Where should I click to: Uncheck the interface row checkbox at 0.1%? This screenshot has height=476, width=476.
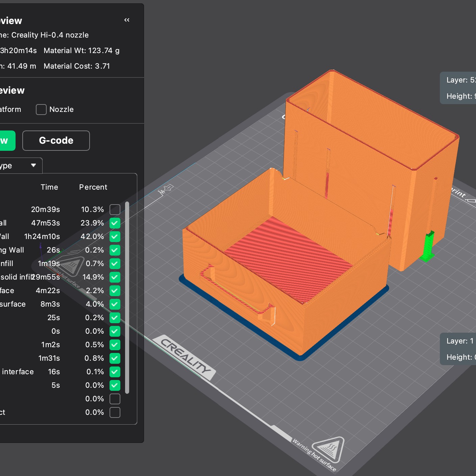[x=115, y=372]
